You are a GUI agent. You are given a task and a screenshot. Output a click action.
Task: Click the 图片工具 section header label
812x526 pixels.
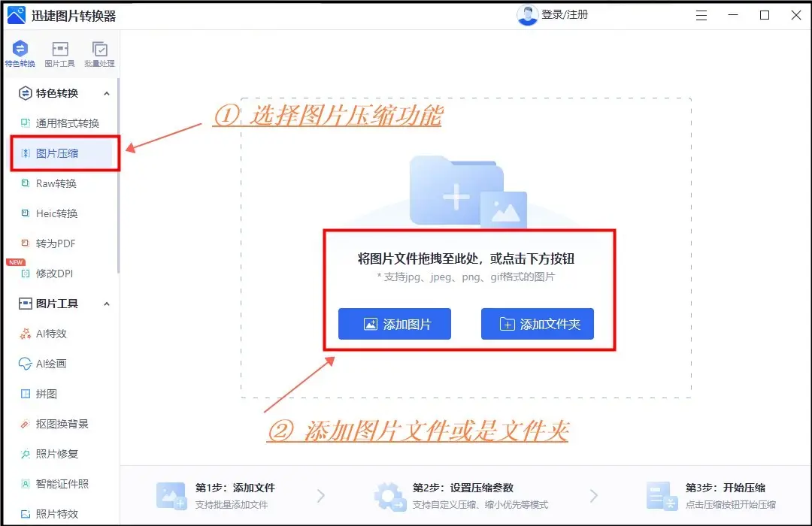[x=57, y=304]
